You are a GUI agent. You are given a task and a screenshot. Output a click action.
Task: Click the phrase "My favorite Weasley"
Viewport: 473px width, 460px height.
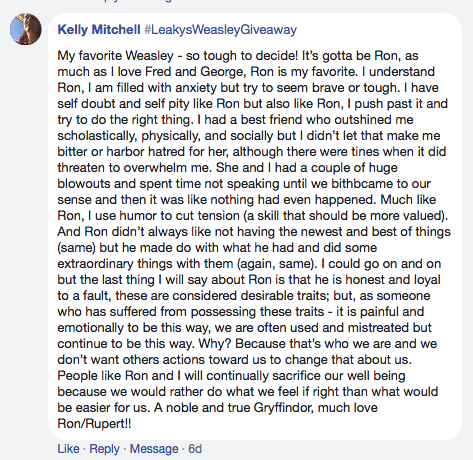click(116, 55)
